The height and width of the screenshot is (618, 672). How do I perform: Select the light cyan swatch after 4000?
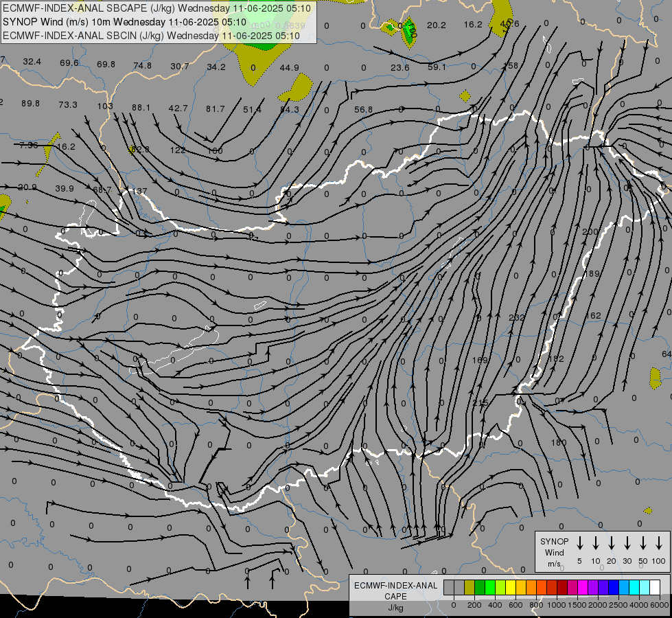coord(645,587)
